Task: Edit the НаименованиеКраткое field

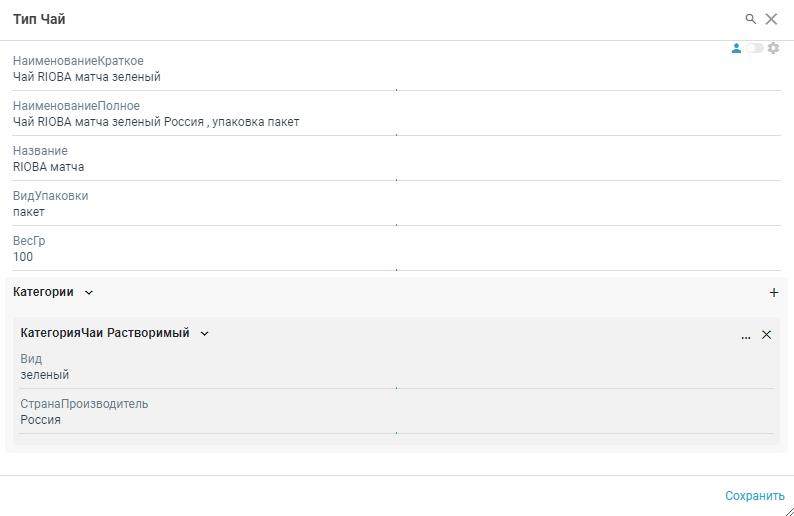Action: pyautogui.click(x=200, y=77)
